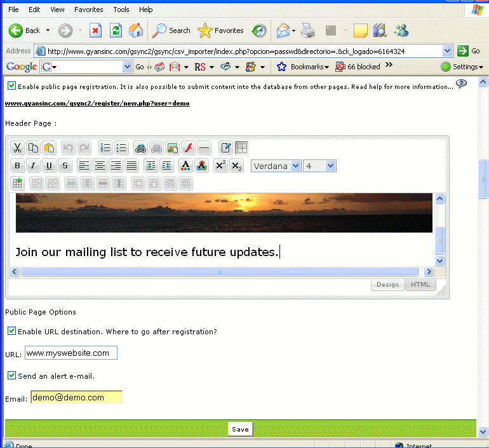Apply italic formatting in the editor
Image resolution: width=489 pixels, height=448 pixels.
pyautogui.click(x=34, y=166)
